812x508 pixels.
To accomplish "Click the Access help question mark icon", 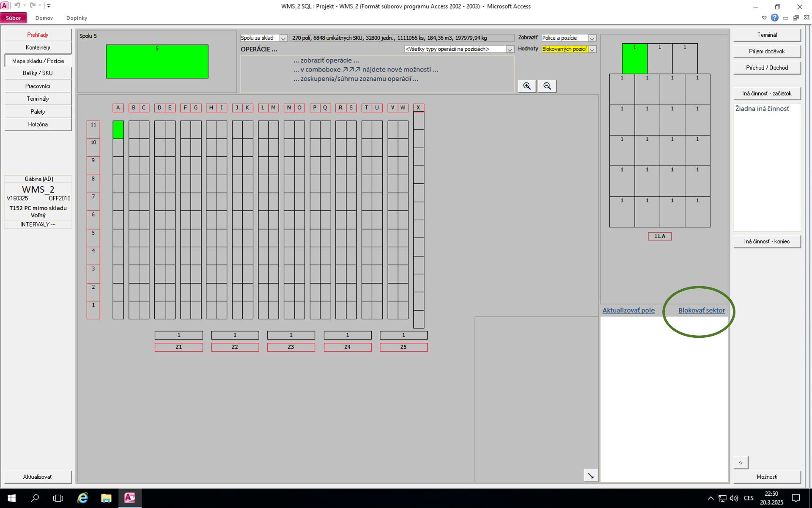I will click(x=774, y=18).
